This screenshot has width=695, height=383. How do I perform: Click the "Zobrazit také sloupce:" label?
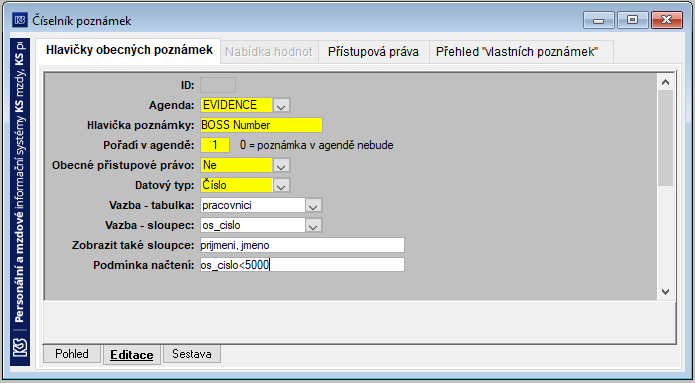[x=133, y=245]
